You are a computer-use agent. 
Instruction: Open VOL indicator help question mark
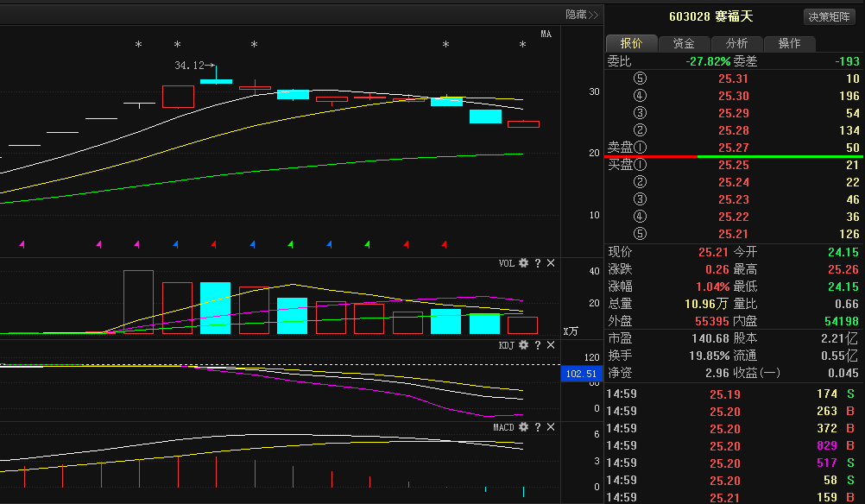click(x=538, y=263)
